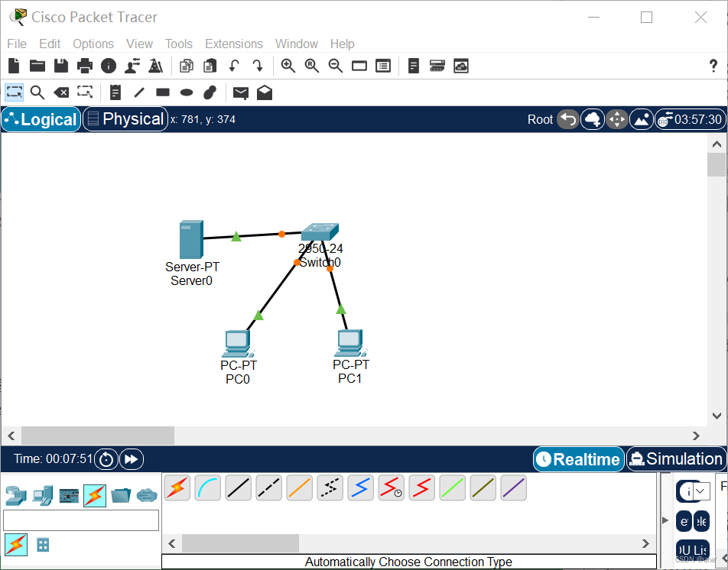
Task: Expand the scenario info dropdown arrow
Action: 701,491
